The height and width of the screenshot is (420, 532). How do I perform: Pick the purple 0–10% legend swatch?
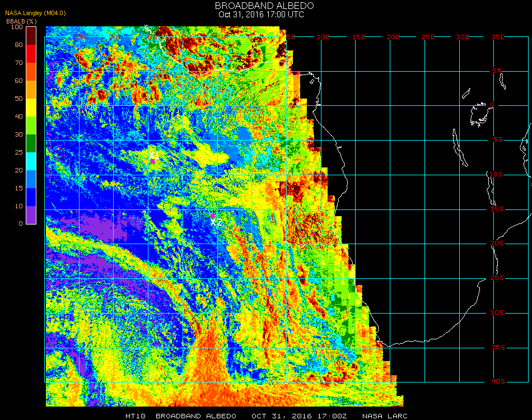(x=31, y=214)
